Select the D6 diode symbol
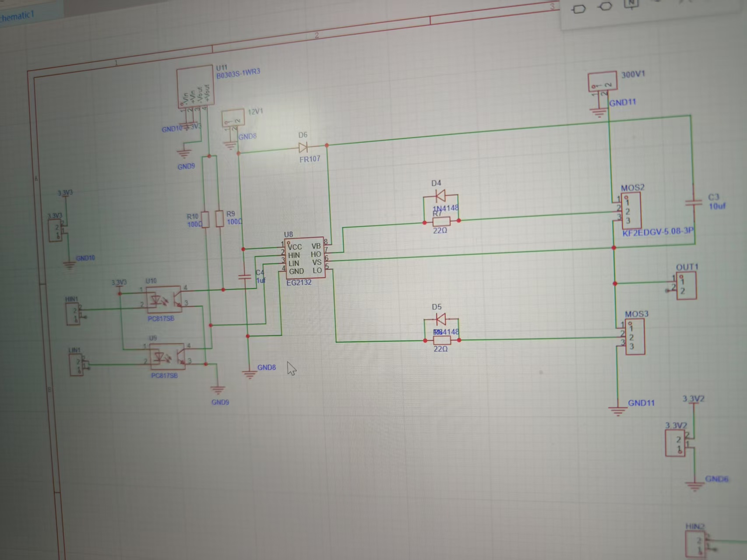The width and height of the screenshot is (747, 560). [x=303, y=148]
